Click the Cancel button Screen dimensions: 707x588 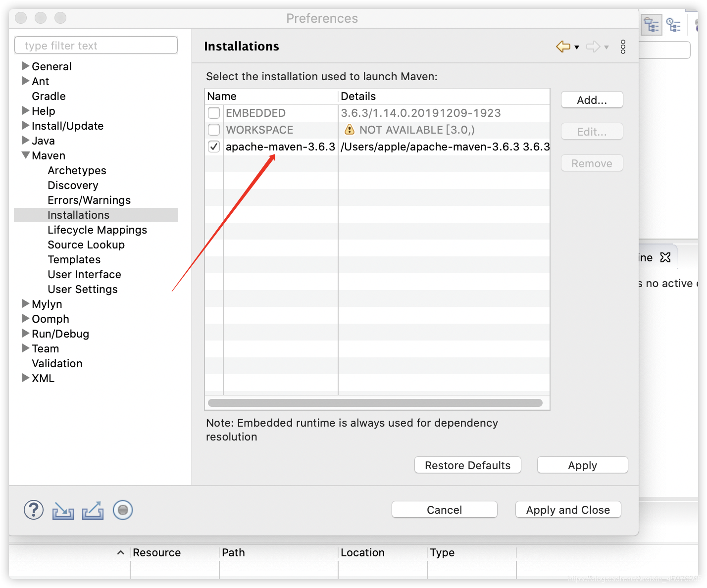[444, 510]
